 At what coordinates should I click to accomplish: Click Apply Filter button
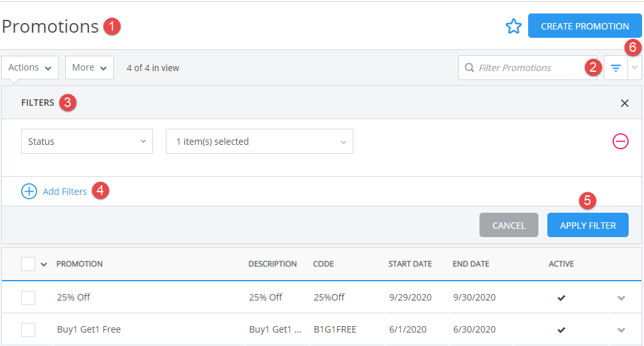coord(588,225)
